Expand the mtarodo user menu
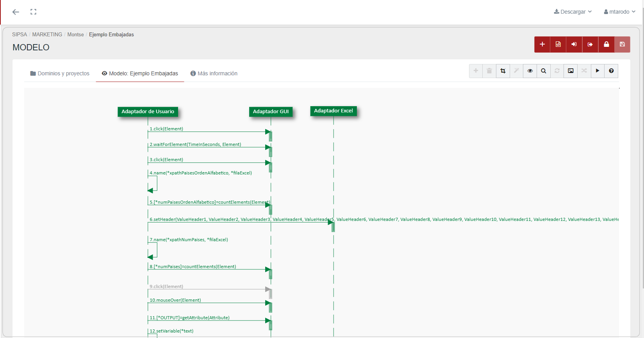Screen dimensions: 644x338 coord(619,12)
